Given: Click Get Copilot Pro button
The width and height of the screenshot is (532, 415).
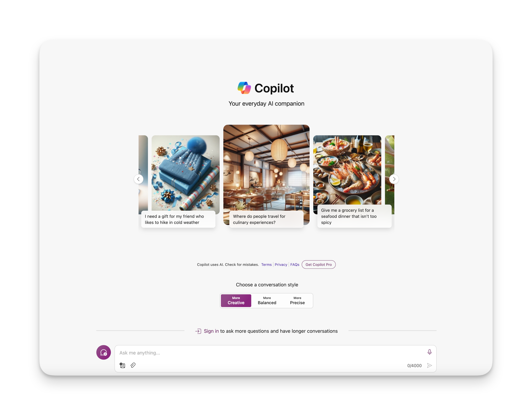Looking at the screenshot, I should [319, 265].
